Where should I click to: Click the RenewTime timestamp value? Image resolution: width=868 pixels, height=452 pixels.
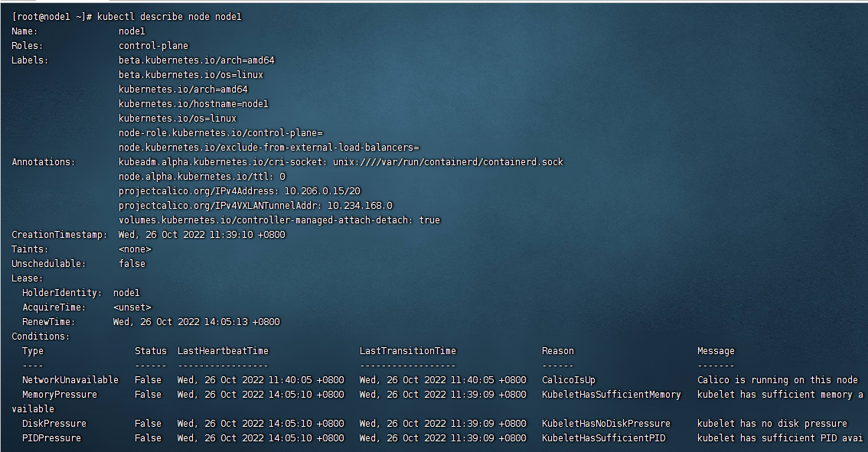click(196, 322)
